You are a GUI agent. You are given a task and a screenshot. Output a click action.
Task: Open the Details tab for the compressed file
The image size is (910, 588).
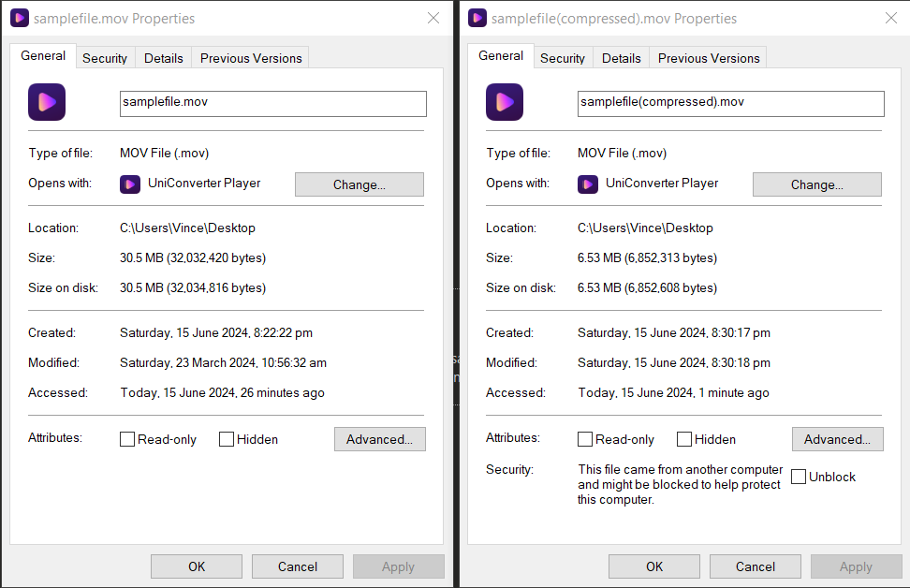621,58
